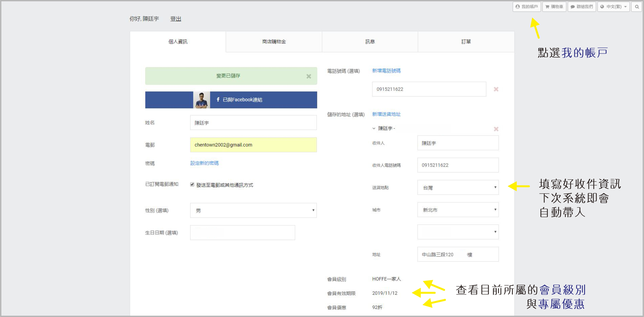Click the 生日日期 input field
The image size is (644, 317).
coord(242,233)
